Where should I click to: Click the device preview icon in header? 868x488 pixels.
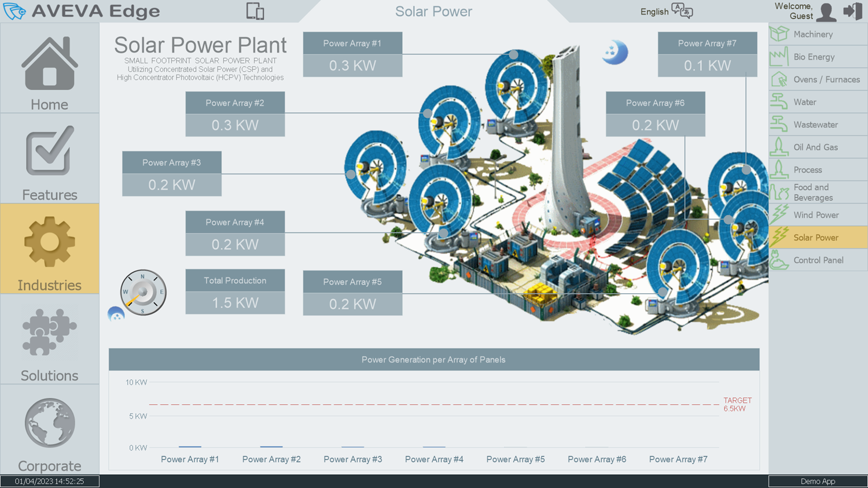(x=255, y=12)
